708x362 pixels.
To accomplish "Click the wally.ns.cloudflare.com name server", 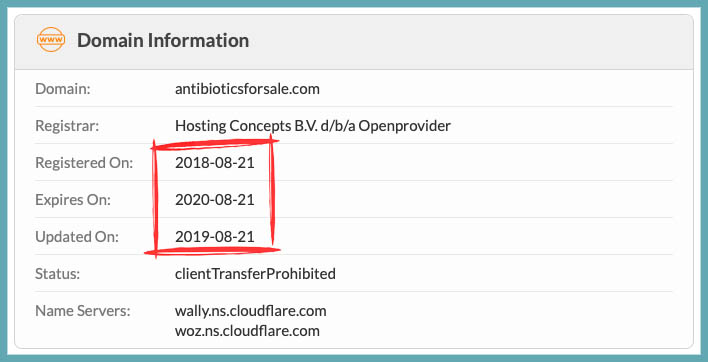I will pos(251,311).
